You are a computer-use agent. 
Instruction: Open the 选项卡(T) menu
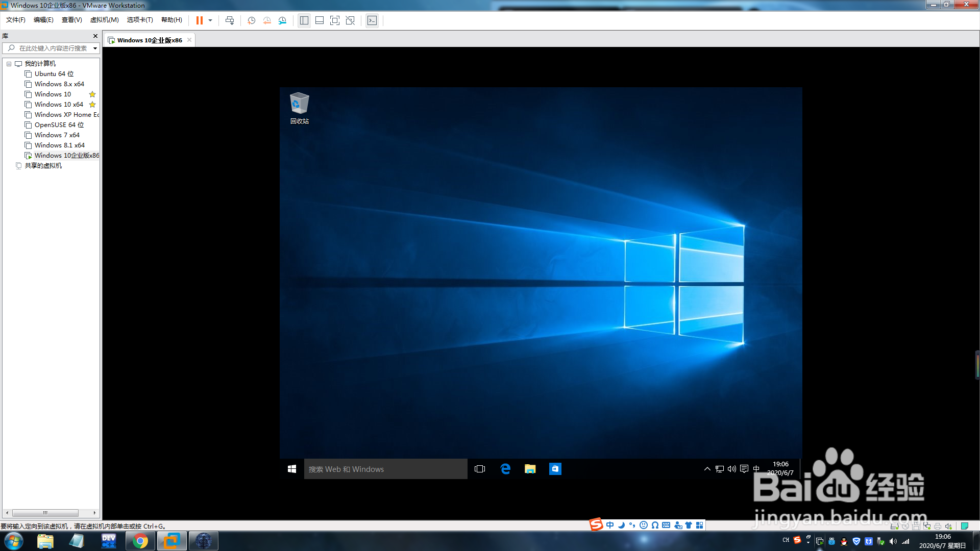140,20
